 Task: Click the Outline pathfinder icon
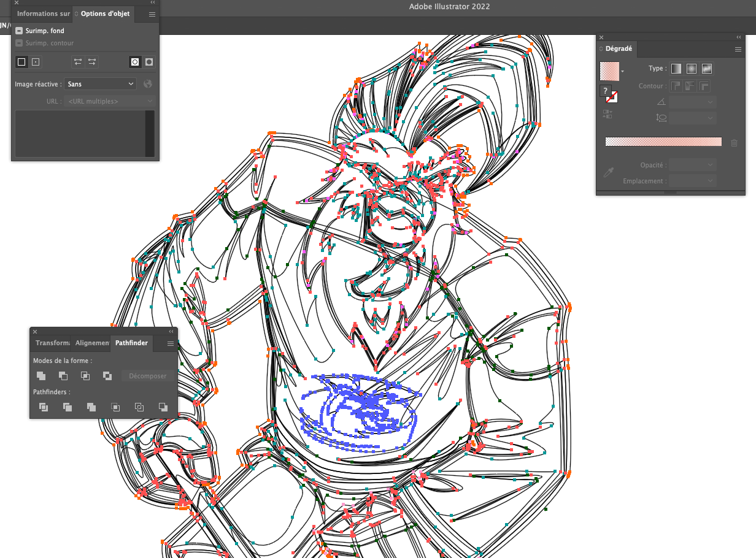coord(139,407)
